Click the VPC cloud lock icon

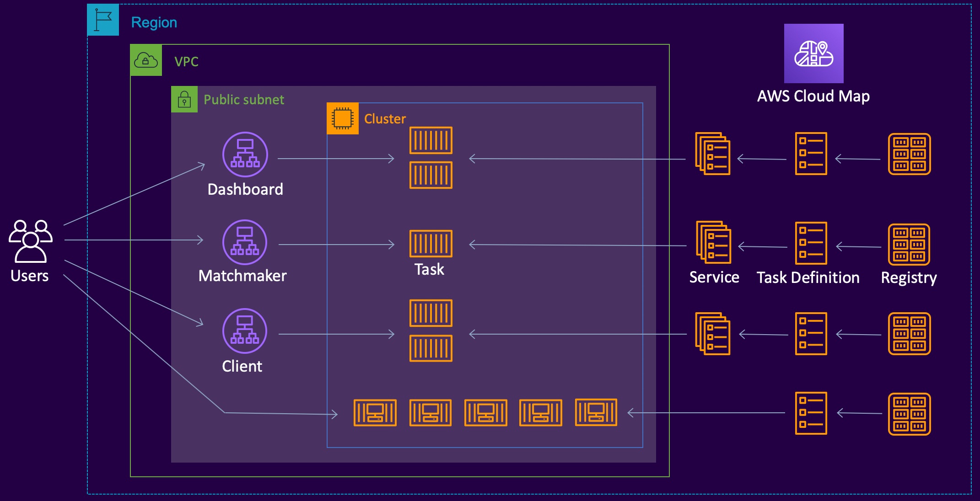[146, 60]
